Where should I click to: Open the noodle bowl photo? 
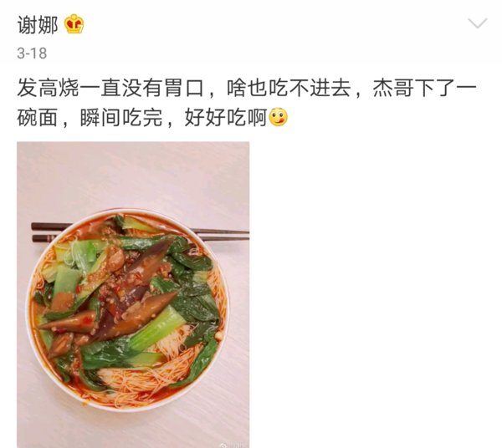[133, 294]
